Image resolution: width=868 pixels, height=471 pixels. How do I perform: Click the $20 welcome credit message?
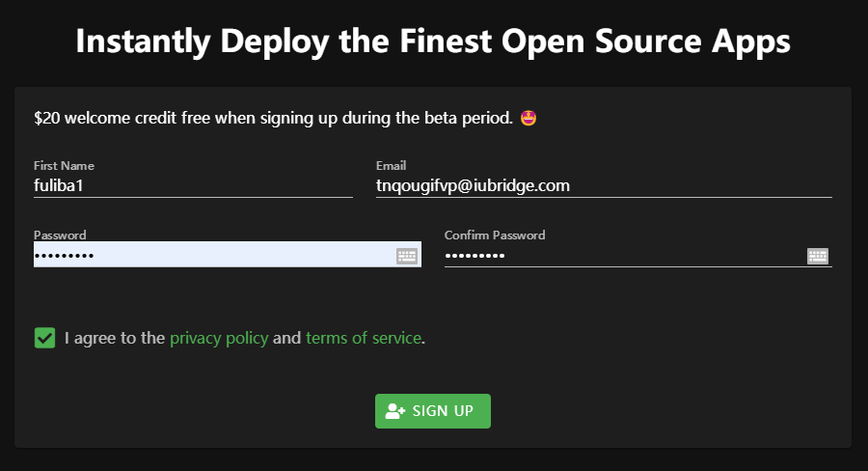pos(274,118)
